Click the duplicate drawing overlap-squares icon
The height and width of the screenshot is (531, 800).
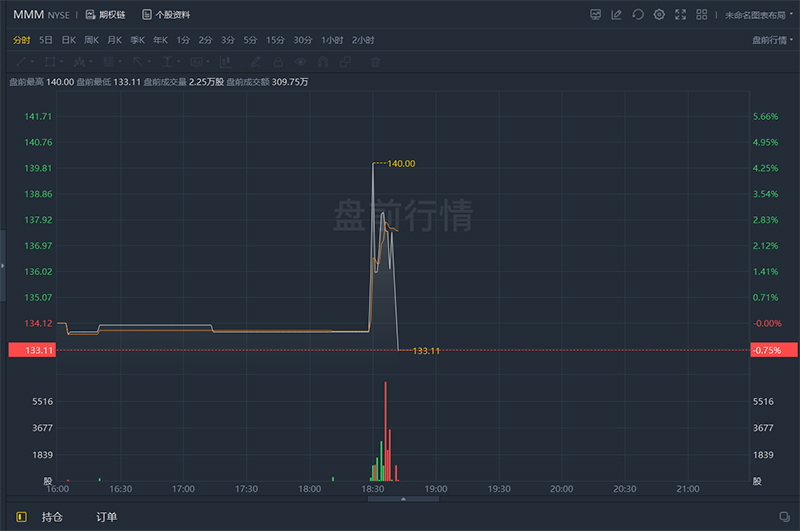(x=345, y=62)
